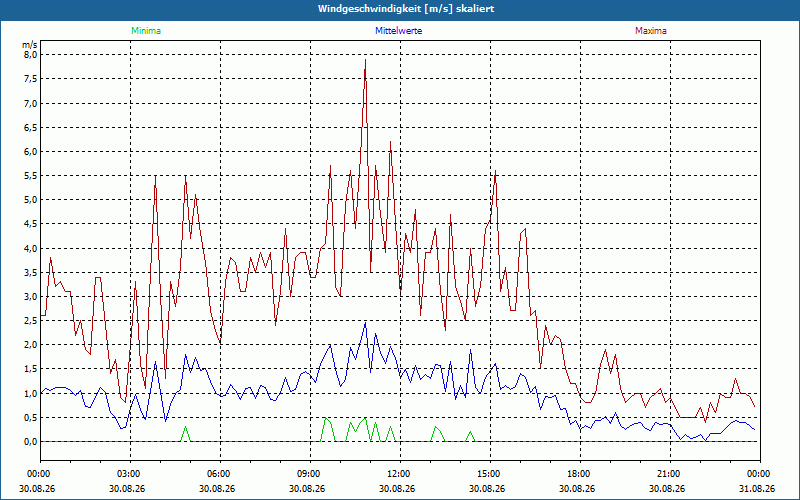Click the 21:00 time axis label
800x500 pixels.
(670, 474)
